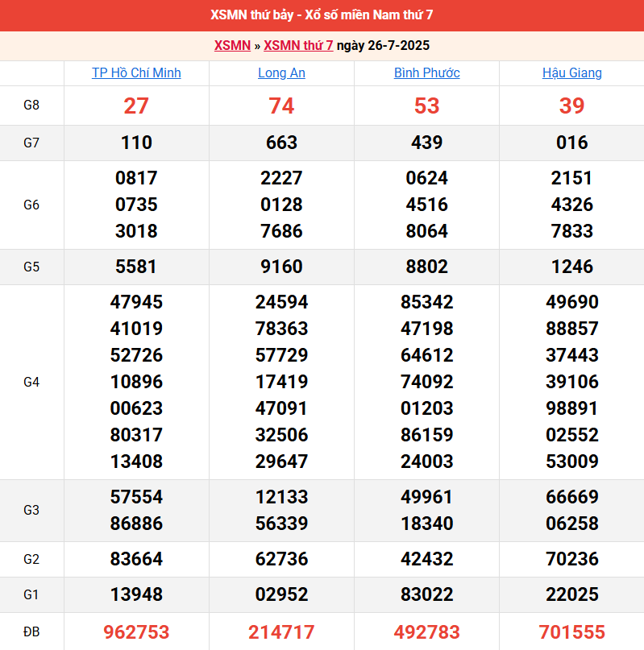This screenshot has height=650, width=644.
Task: Select the G1 row label
Action: (x=31, y=595)
